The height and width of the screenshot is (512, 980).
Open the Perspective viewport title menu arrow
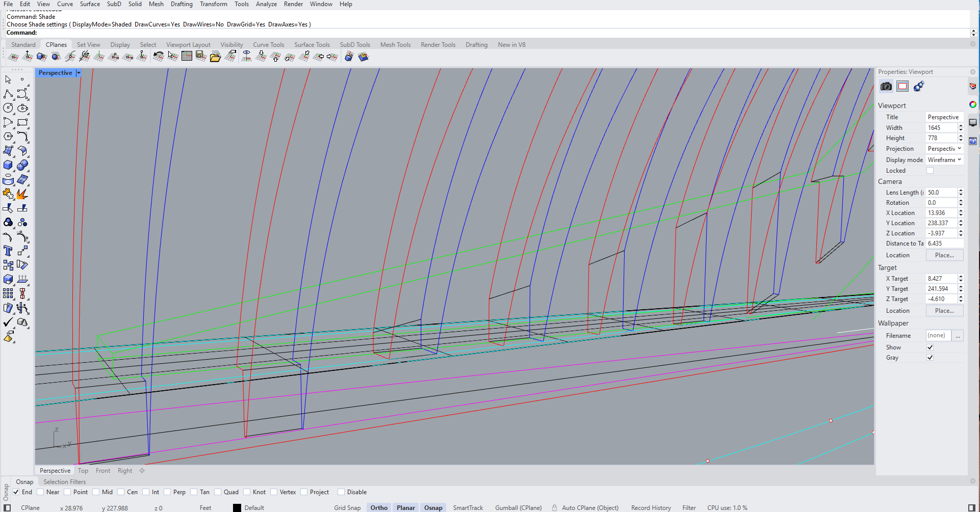pos(79,73)
